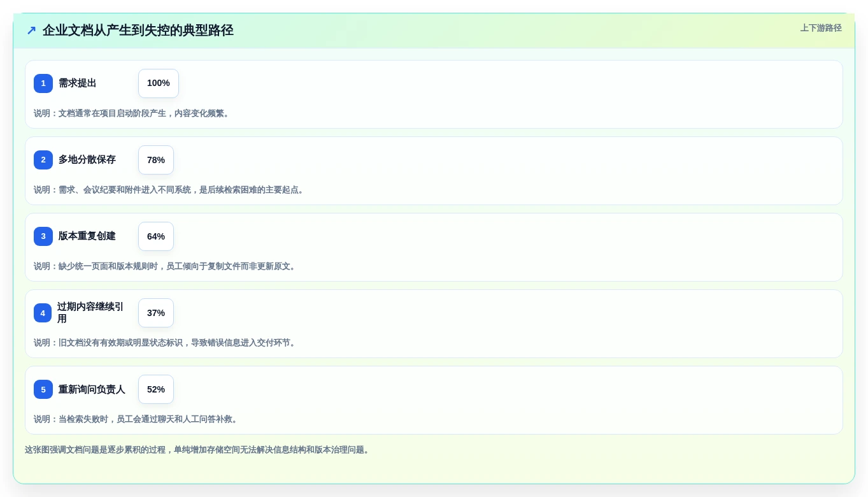The width and height of the screenshot is (868, 497).
Task: Click the arrow icon beside the chart title
Action: [x=31, y=30]
